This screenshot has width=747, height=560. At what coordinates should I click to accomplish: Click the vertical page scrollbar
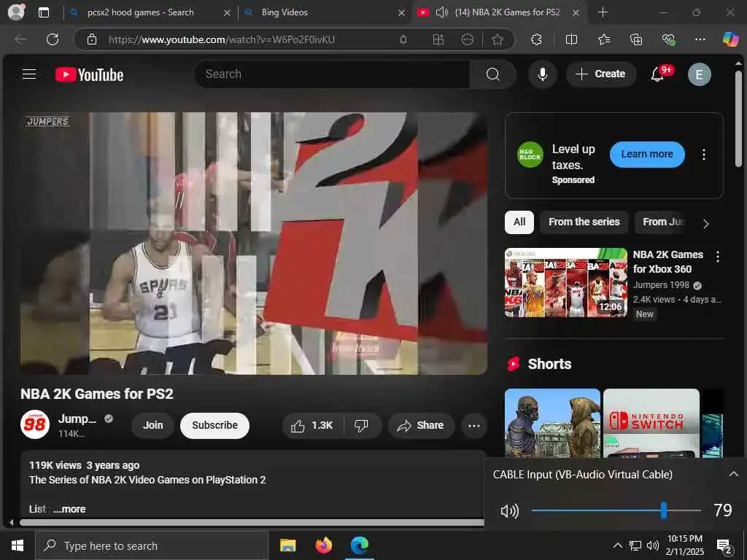(x=738, y=119)
